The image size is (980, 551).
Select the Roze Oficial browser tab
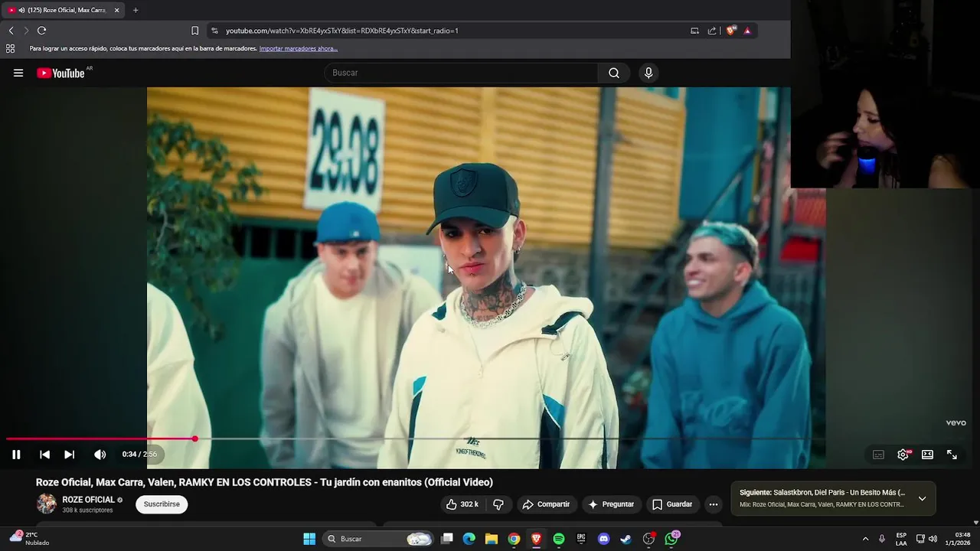coord(65,10)
